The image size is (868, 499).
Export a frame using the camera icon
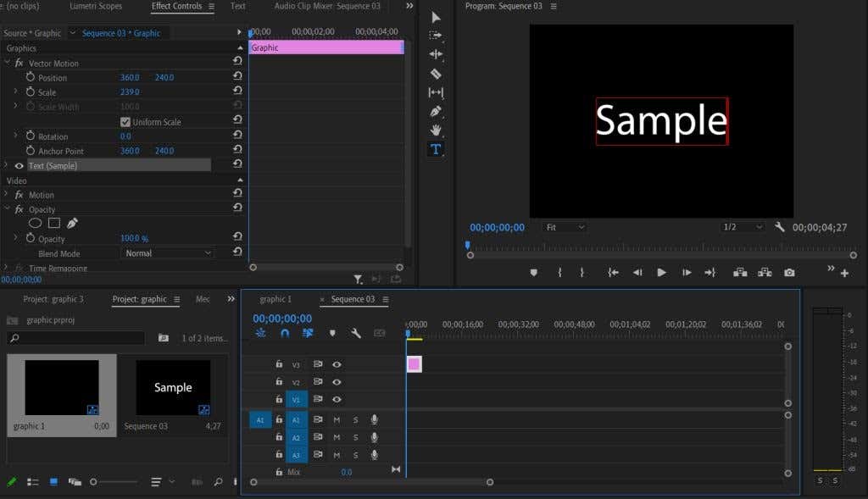[x=789, y=273]
